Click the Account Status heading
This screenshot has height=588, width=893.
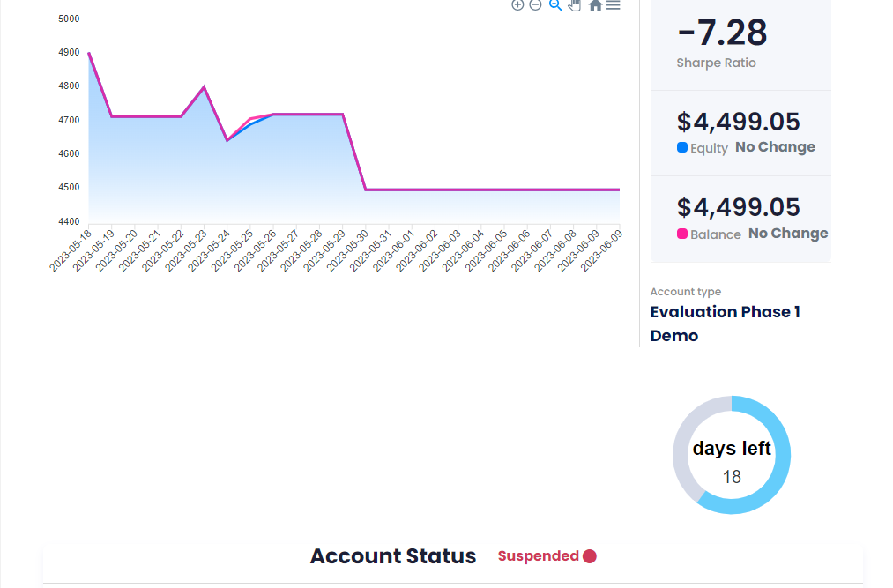click(x=393, y=556)
